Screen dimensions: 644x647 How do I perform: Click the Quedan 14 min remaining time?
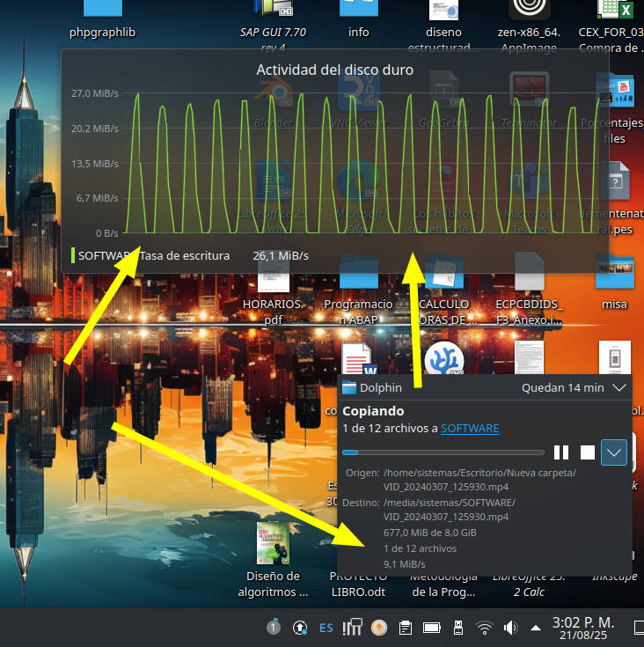tap(563, 388)
